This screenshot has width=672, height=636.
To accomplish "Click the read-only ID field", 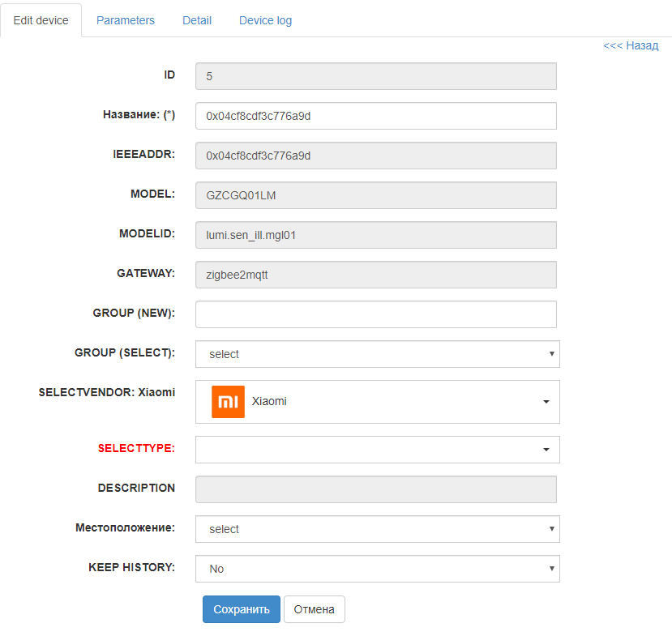I will tap(375, 76).
